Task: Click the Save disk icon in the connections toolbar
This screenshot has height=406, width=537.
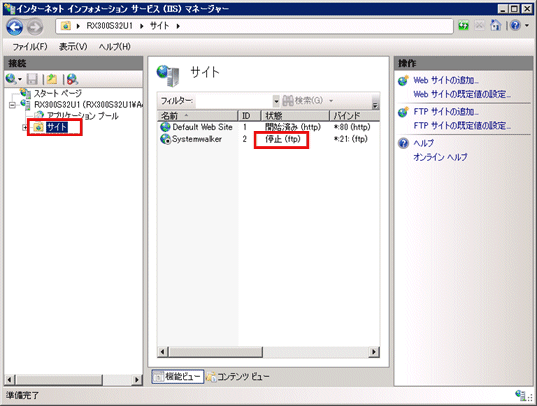Action: pos(32,79)
